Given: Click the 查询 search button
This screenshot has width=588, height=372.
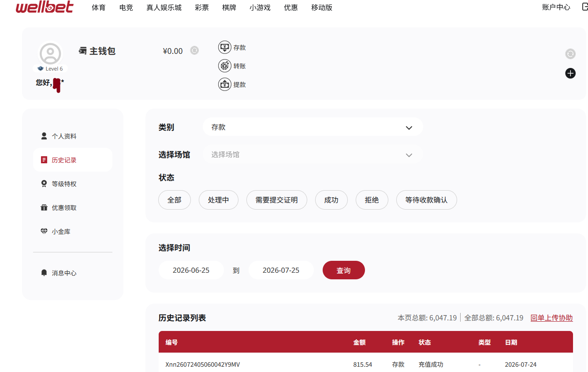Looking at the screenshot, I should (x=344, y=270).
